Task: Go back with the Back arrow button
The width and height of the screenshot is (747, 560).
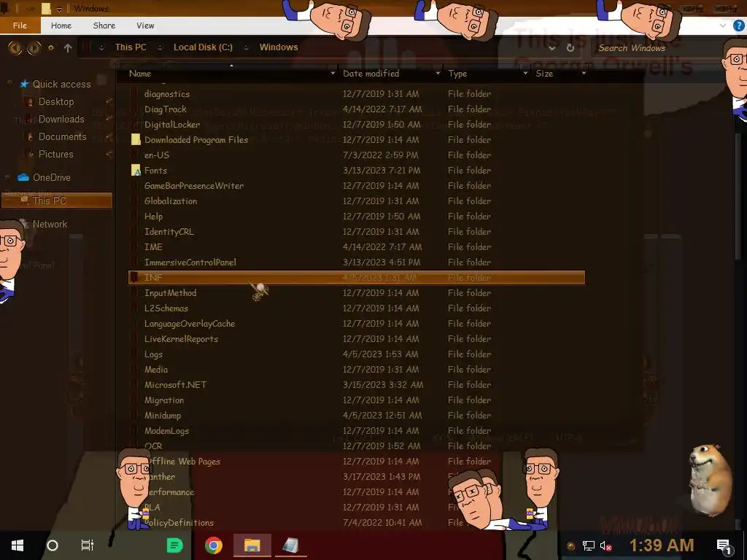Action: [15, 47]
